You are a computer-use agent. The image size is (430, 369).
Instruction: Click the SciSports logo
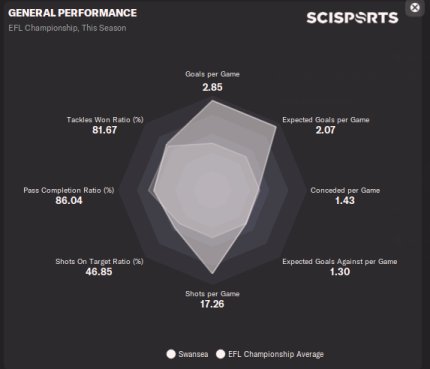[352, 18]
